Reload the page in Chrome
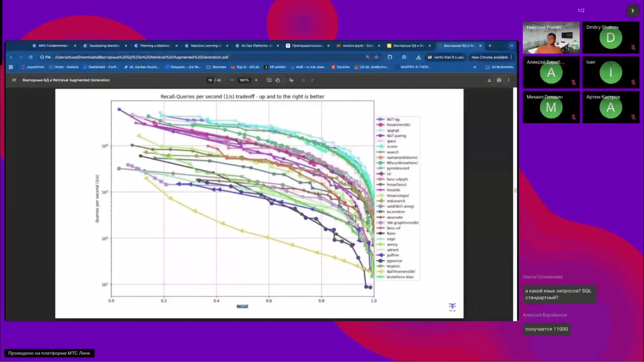The height and width of the screenshot is (362, 644). click(31, 57)
